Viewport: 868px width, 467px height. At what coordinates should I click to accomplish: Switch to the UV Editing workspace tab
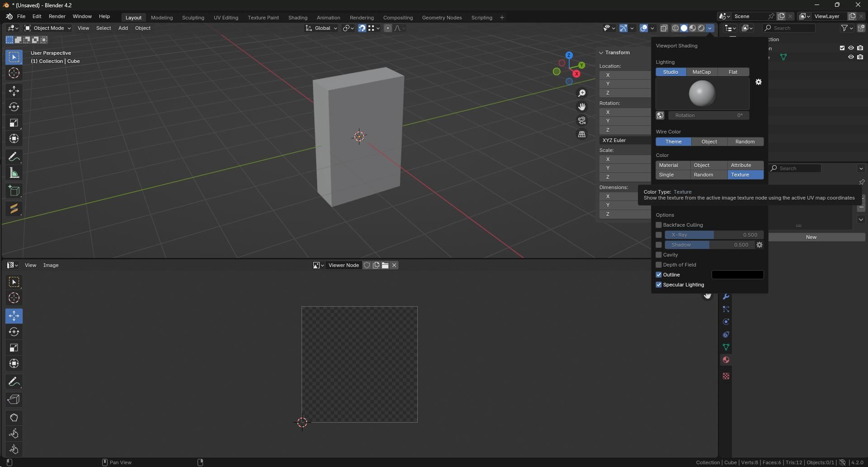(x=226, y=17)
